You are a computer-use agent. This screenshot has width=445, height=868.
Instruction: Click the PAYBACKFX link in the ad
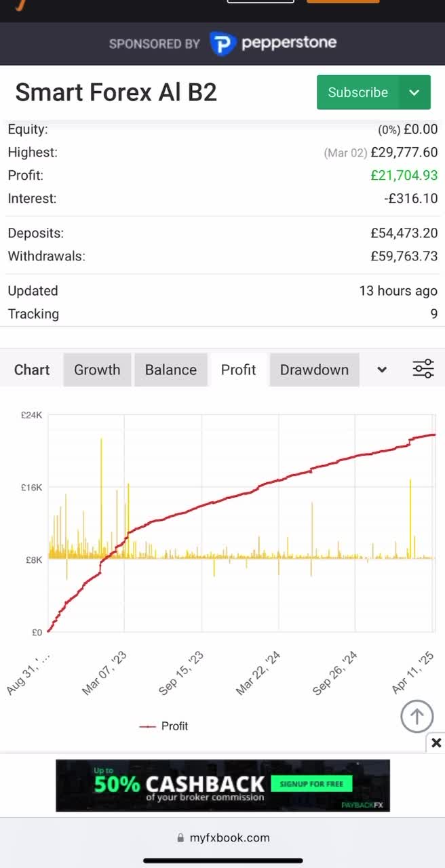click(x=360, y=803)
